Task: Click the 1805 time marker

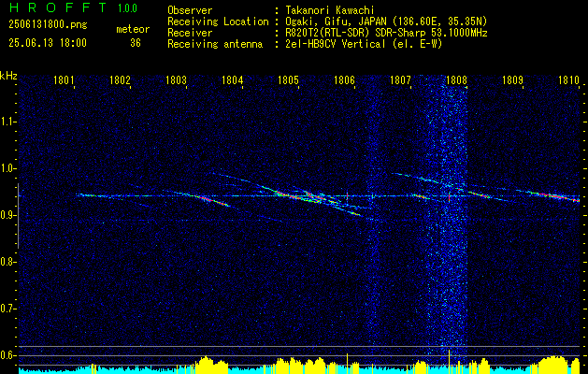Action: click(x=288, y=79)
